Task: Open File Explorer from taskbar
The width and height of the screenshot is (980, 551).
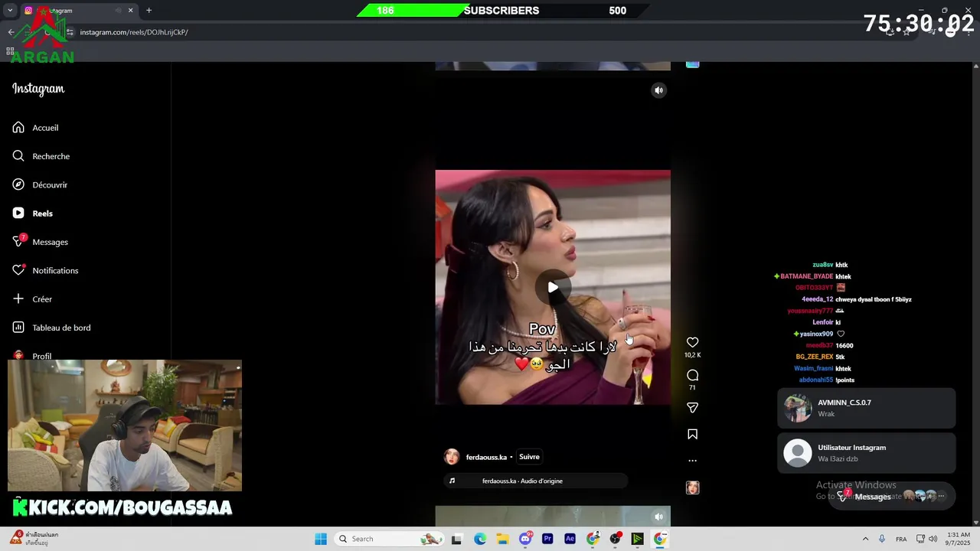Action: (x=502, y=539)
